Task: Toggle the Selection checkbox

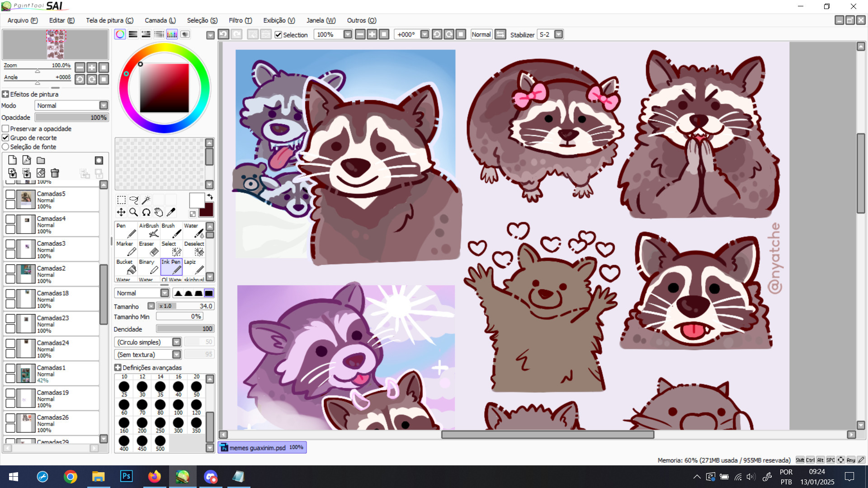Action: pos(278,35)
